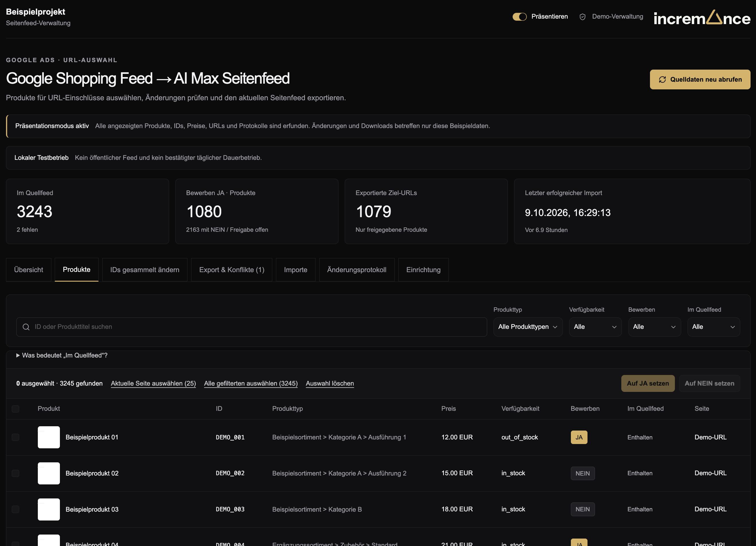Open the Demo-URL for Beispielprodukt 03
This screenshot has height=546, width=756.
coord(710,509)
